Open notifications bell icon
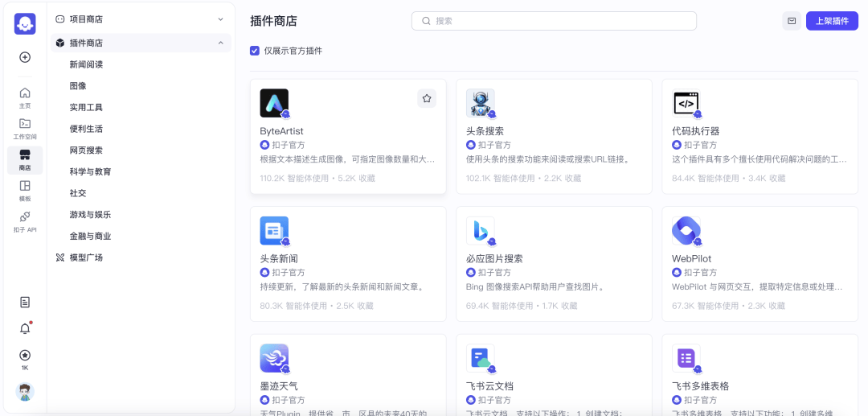This screenshot has width=868, height=416. coord(25,328)
